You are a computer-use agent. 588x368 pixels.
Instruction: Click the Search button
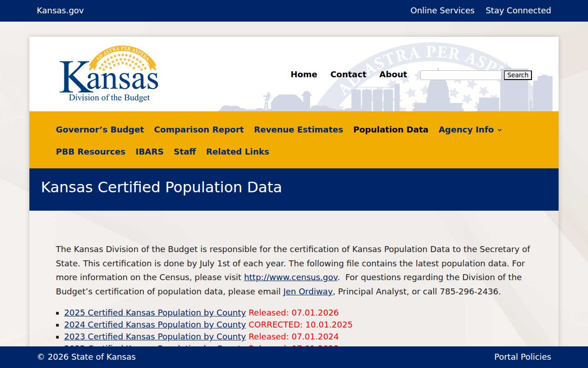click(x=518, y=75)
